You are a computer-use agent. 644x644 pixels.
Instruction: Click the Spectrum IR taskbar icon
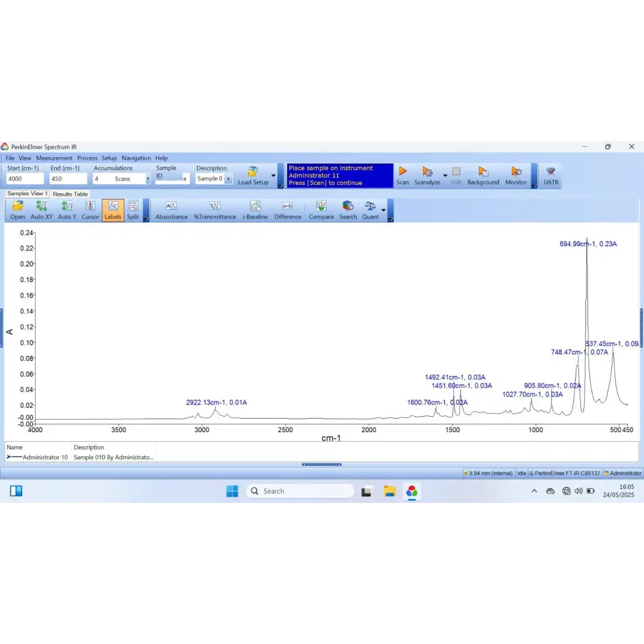(412, 491)
